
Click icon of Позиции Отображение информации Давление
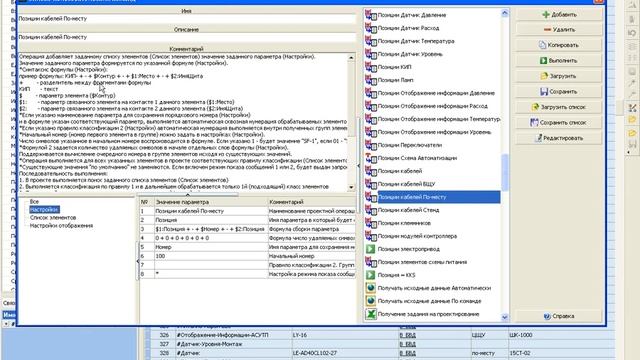[371, 93]
